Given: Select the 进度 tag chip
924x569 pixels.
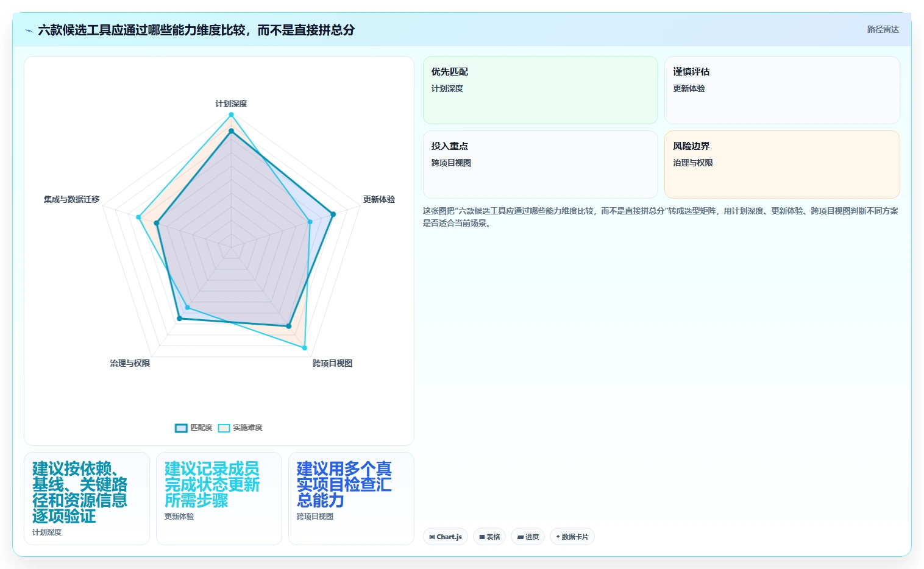Looking at the screenshot, I should pos(528,537).
